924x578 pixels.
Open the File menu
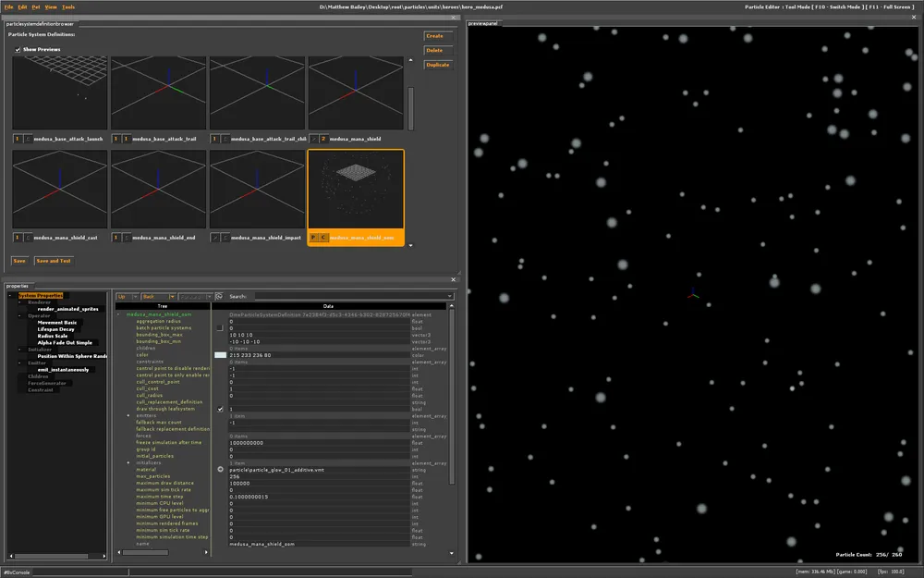[8, 6]
